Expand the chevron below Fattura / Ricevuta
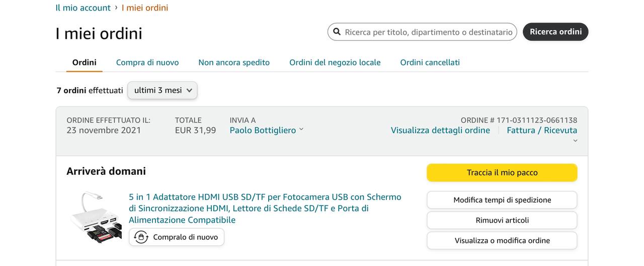 [575, 141]
